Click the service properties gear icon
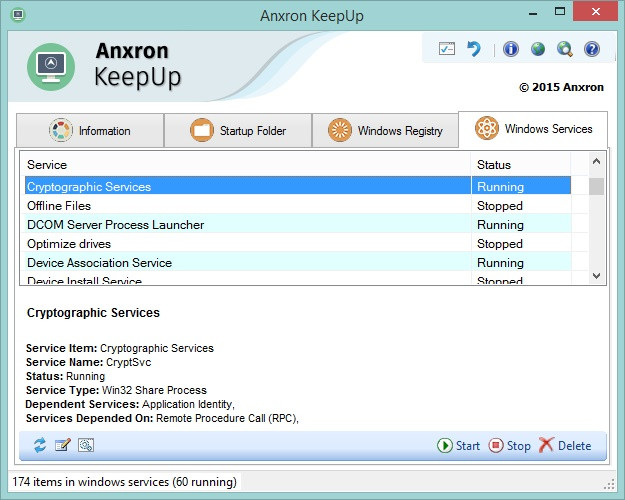This screenshot has height=500, width=625. (x=86, y=445)
